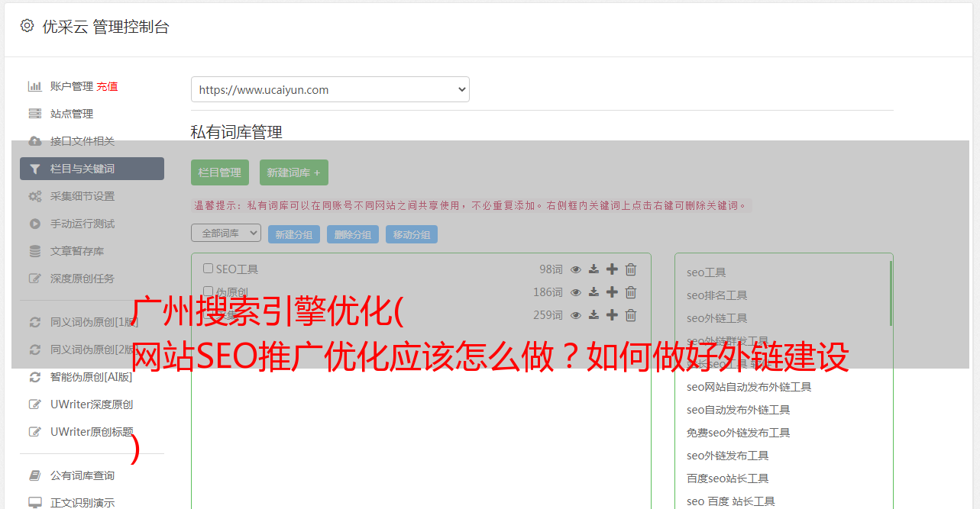The width and height of the screenshot is (980, 509).
Task: Open 接口文件相关 in the sidebar
Action: point(82,141)
